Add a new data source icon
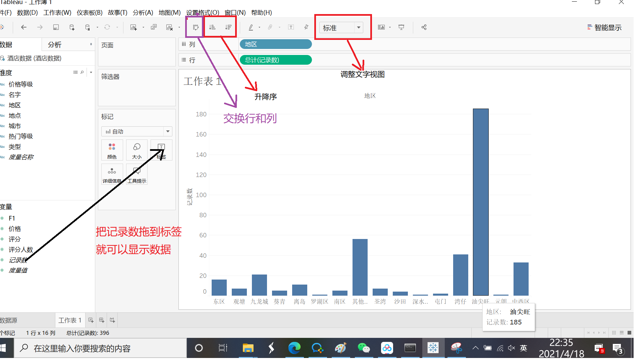Screen dimensions: 644x362 tap(72, 27)
